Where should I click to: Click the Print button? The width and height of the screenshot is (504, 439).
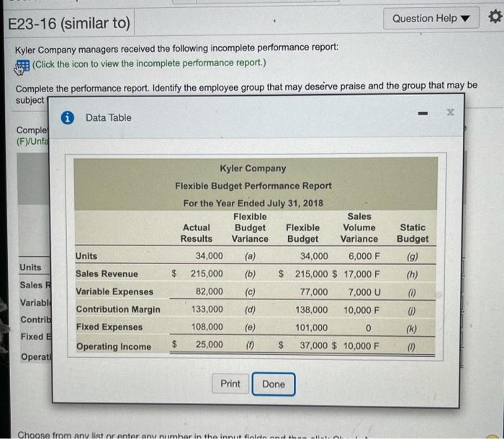[x=230, y=384]
